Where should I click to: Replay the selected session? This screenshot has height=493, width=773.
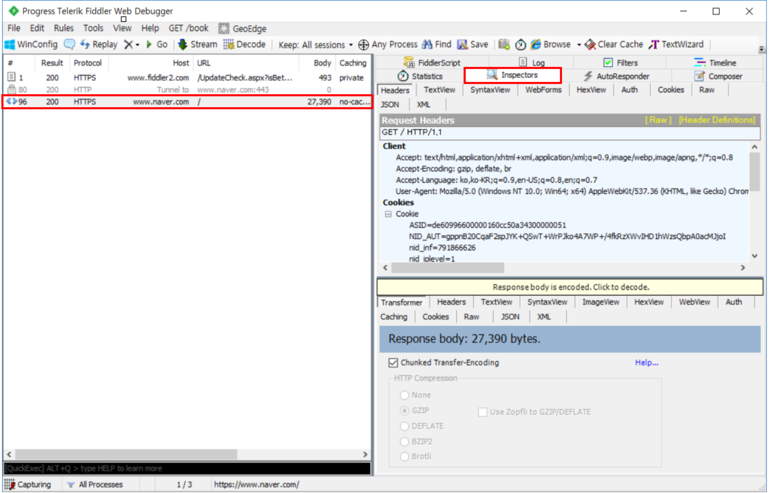(99, 44)
